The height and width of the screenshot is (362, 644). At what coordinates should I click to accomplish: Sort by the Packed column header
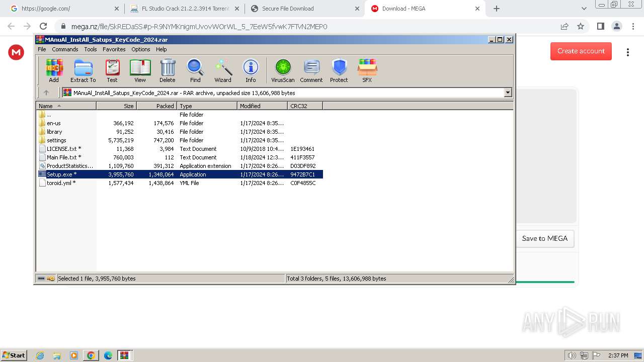[x=156, y=106]
